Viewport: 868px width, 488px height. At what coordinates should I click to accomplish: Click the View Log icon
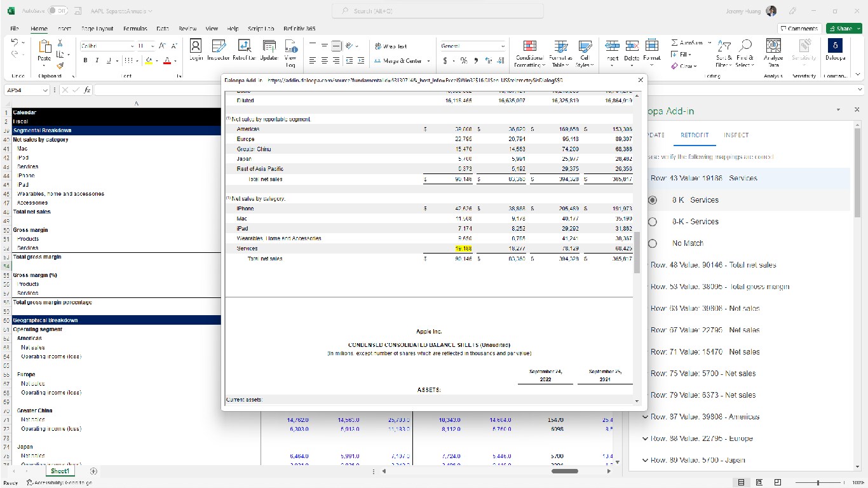(291, 53)
